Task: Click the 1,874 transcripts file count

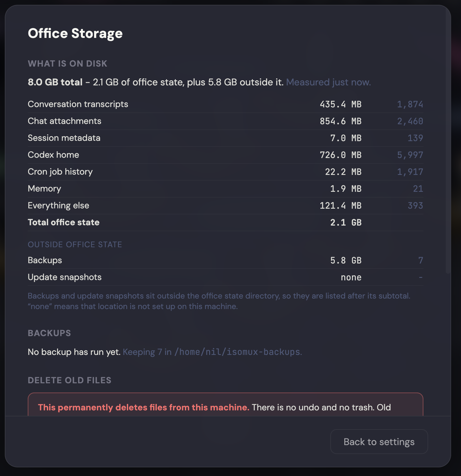Action: coord(410,104)
